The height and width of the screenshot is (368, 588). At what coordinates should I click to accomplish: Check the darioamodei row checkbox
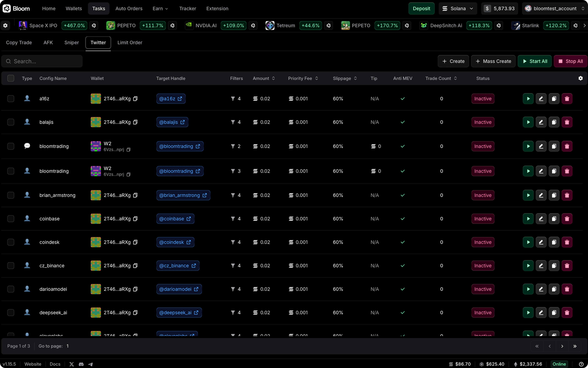pyautogui.click(x=11, y=289)
